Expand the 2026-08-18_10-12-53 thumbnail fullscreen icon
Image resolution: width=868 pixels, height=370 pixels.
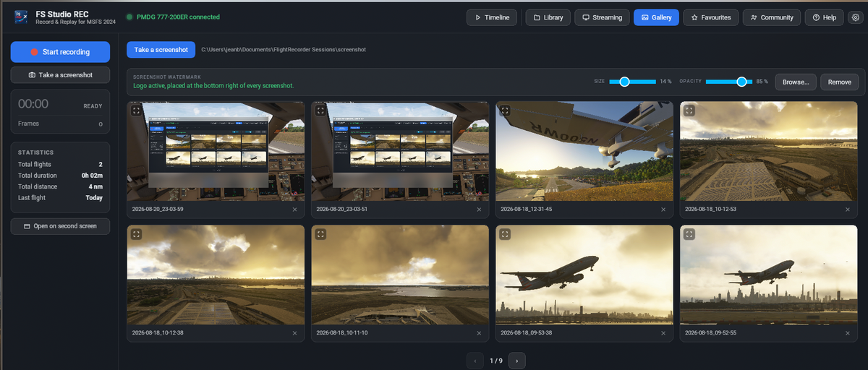coord(689,111)
